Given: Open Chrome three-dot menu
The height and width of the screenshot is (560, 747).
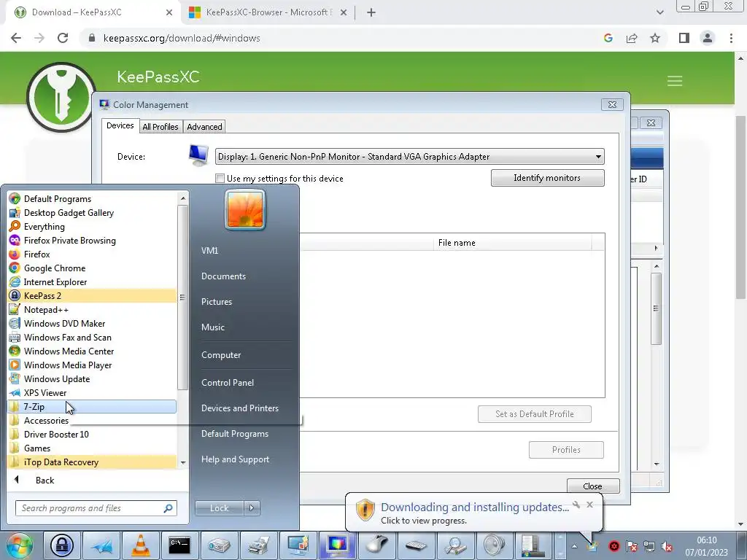Looking at the screenshot, I should 731,38.
